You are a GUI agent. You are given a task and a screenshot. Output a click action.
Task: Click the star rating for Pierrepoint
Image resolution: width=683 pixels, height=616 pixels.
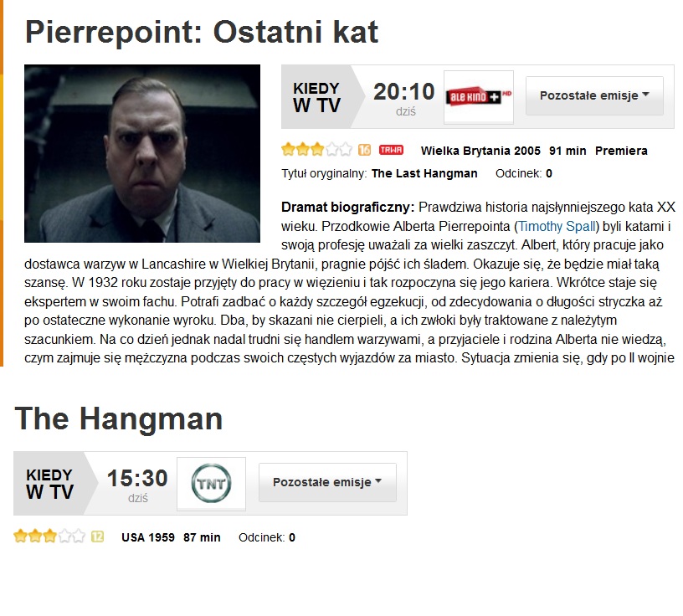[x=317, y=151]
